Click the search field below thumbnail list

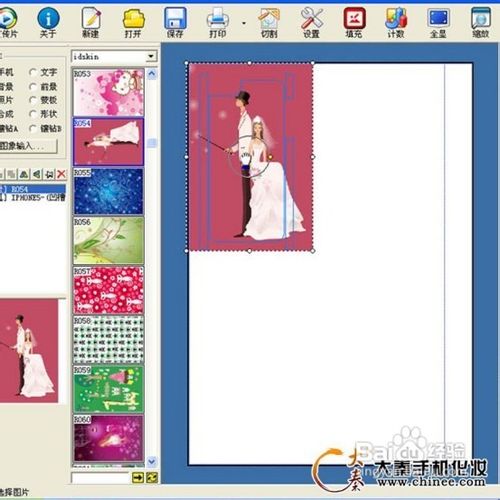click(x=101, y=478)
